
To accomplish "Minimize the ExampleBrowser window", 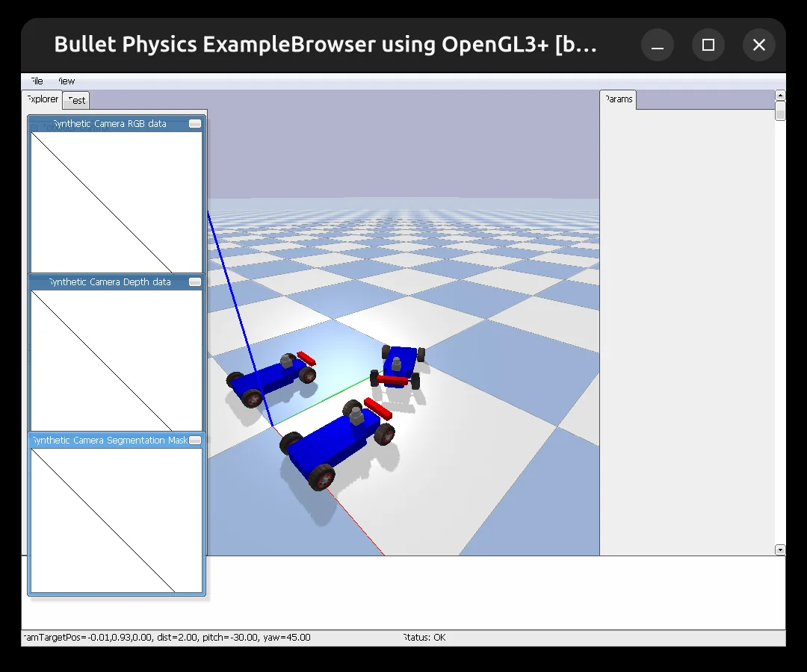I will pyautogui.click(x=658, y=46).
